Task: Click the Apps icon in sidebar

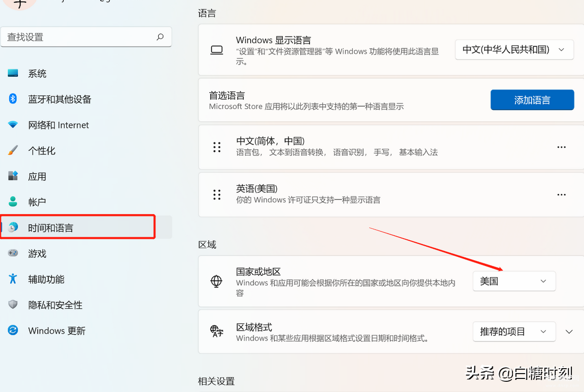Action: click(13, 176)
